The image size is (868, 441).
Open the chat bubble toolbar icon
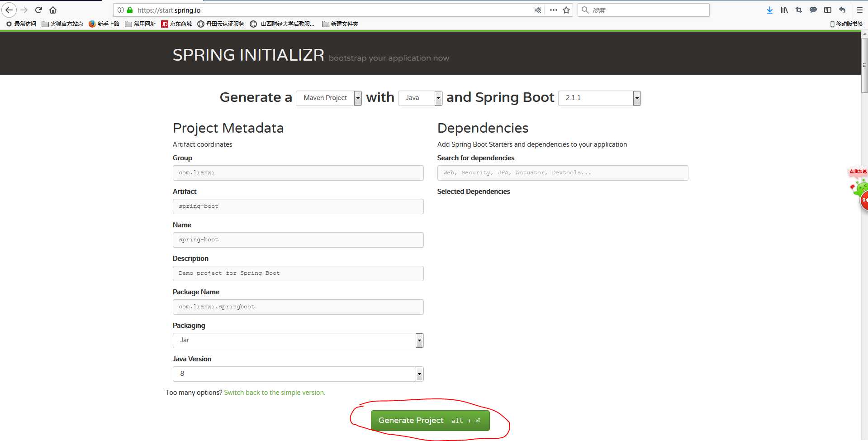coord(813,10)
